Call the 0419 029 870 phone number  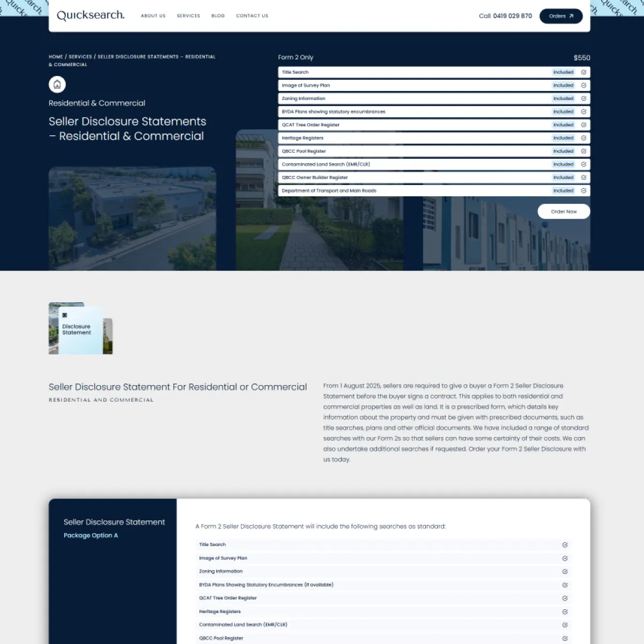click(512, 16)
